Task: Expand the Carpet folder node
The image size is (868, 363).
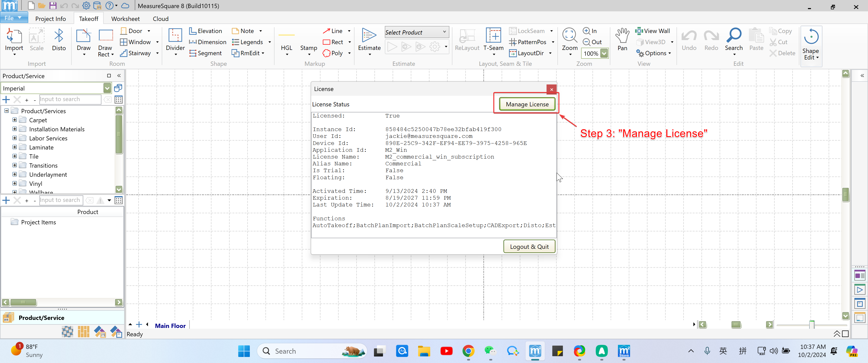Action: coord(14,120)
